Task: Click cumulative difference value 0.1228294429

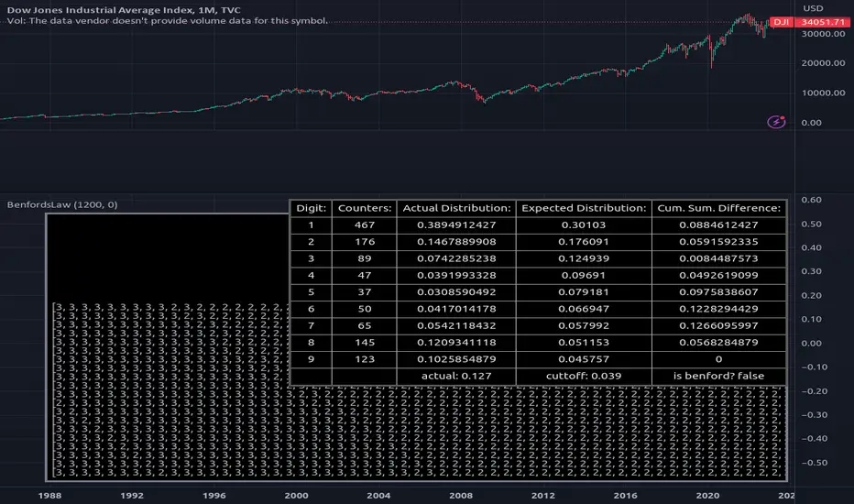Action: (x=719, y=309)
